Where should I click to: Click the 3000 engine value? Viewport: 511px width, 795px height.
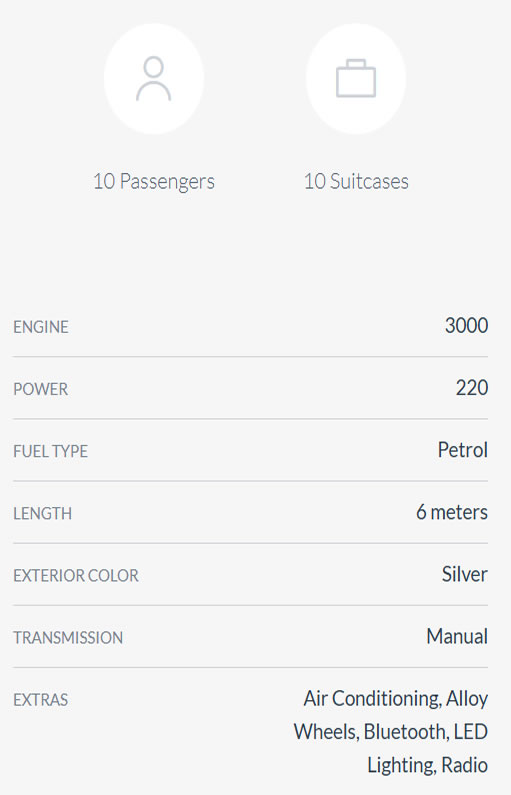click(x=466, y=326)
